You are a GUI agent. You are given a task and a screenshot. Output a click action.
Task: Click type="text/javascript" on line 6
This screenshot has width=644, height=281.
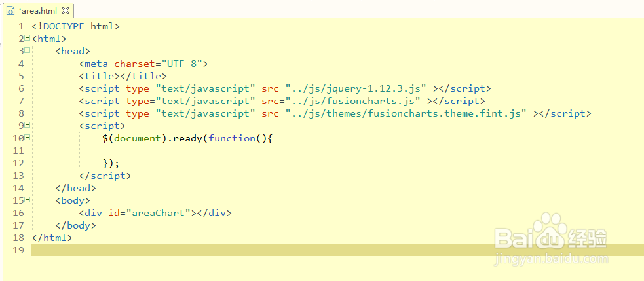[191, 88]
